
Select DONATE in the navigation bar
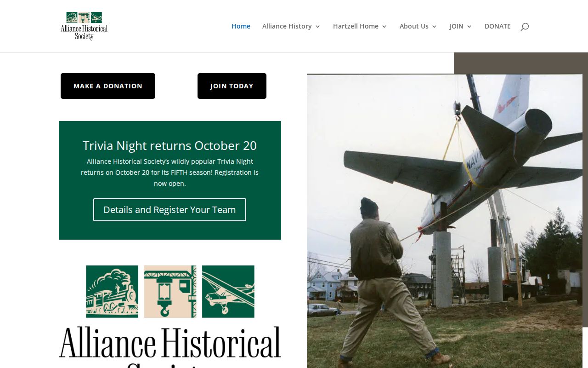click(498, 26)
